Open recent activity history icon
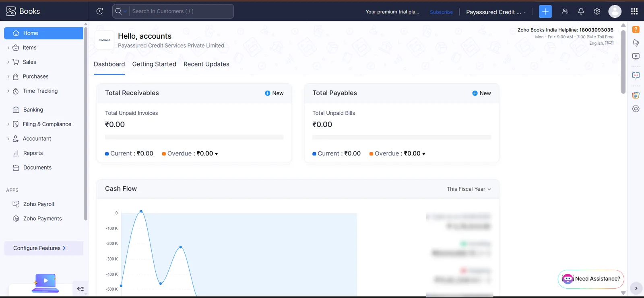644x298 pixels. coord(100,11)
